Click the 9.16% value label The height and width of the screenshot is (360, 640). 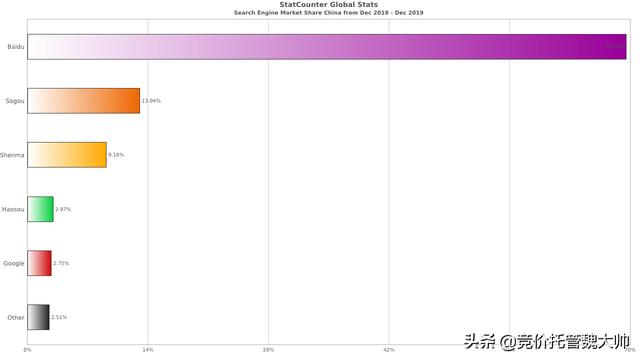pos(116,155)
